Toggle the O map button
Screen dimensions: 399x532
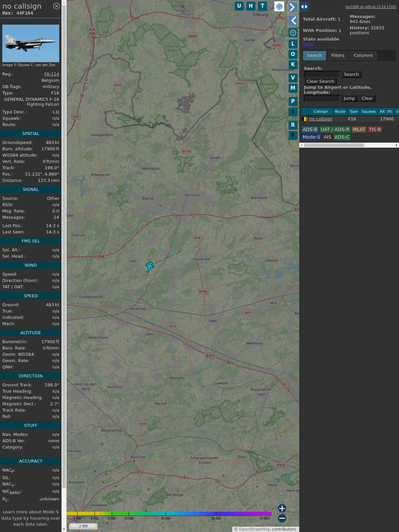click(x=293, y=54)
